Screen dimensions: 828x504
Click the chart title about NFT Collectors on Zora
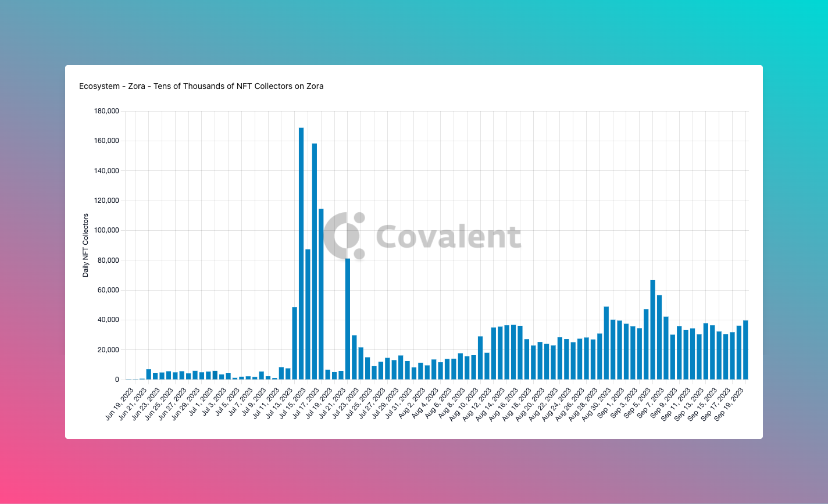point(201,86)
